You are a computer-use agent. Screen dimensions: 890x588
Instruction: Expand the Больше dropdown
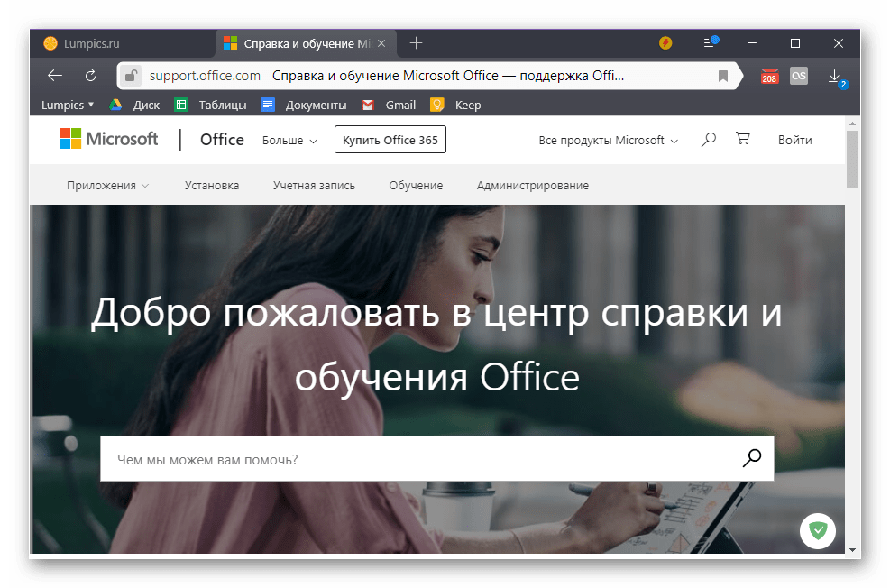pyautogui.click(x=289, y=140)
